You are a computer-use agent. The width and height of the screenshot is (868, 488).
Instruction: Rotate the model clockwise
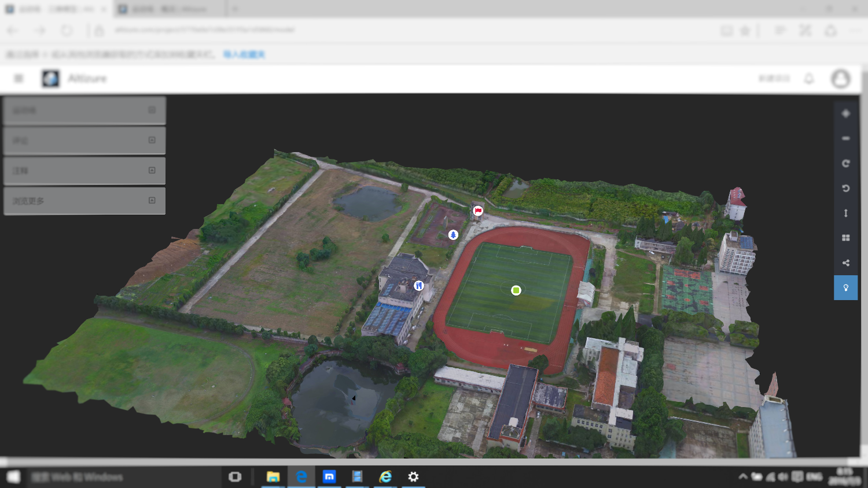point(845,163)
